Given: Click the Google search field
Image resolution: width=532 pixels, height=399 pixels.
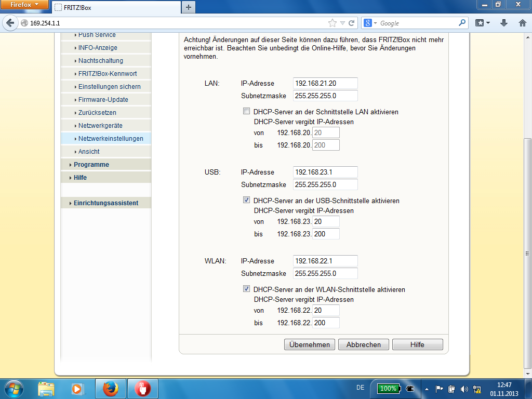Looking at the screenshot, I should point(418,23).
